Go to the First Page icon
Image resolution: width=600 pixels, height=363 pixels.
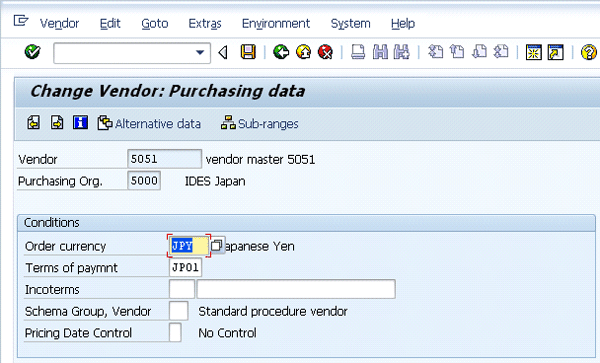[435, 52]
